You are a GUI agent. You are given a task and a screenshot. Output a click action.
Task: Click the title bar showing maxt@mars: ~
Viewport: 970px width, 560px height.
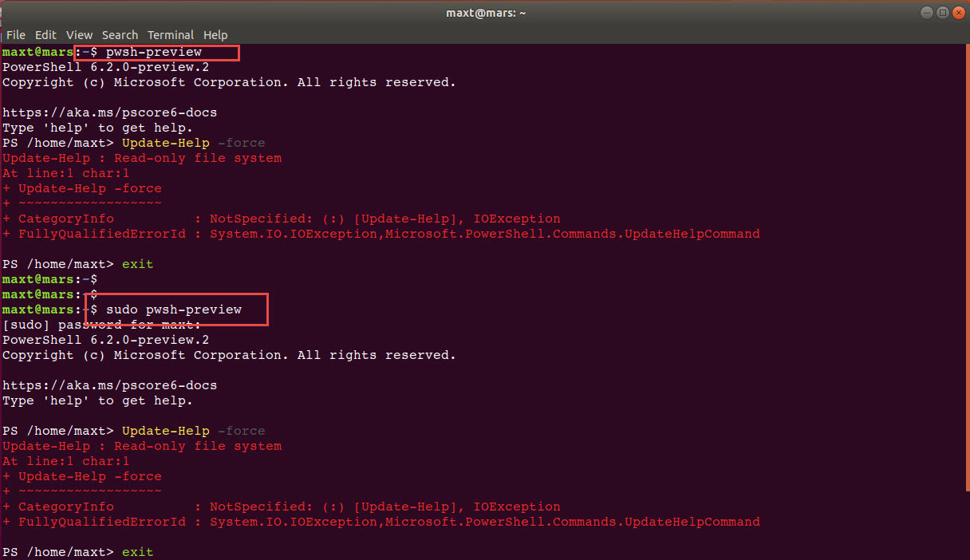click(x=485, y=12)
